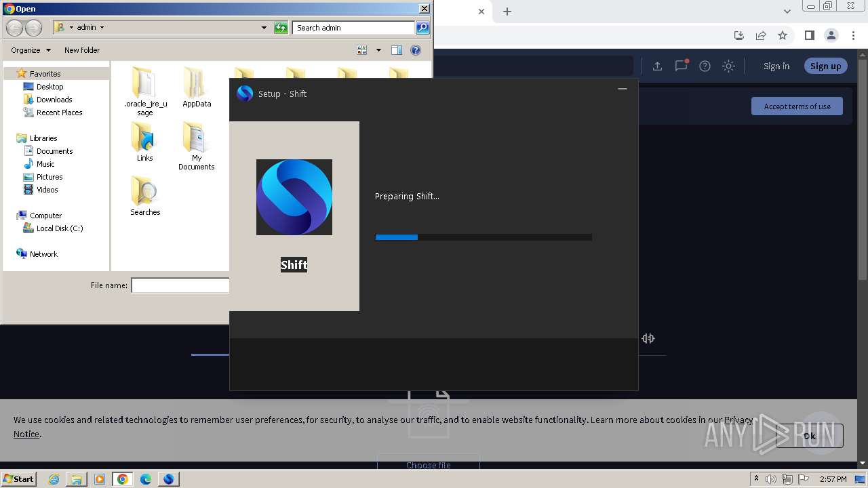Open a new Chrome tab
This screenshot has width=868, height=488.
click(x=507, y=12)
